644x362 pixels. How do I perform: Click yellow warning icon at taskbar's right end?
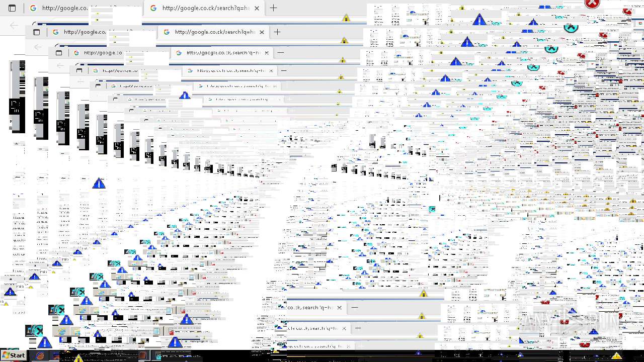point(616,356)
